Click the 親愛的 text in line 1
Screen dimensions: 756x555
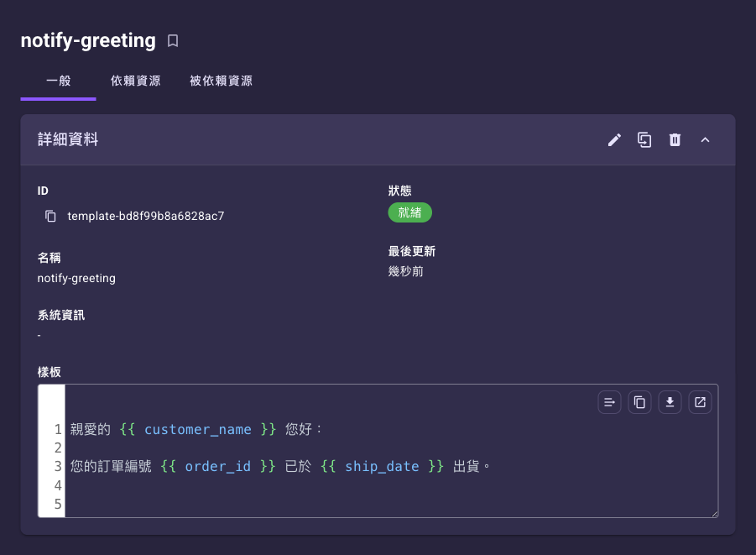[91, 429]
